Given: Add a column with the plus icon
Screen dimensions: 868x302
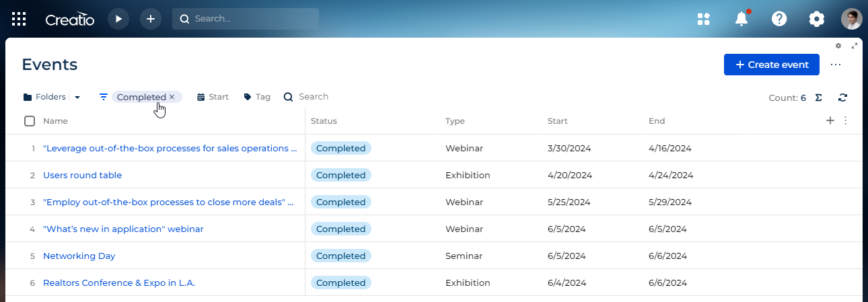Looking at the screenshot, I should (830, 120).
